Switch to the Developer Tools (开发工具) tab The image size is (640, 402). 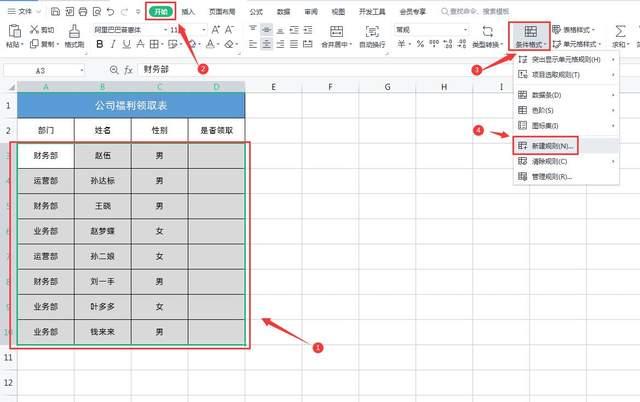coord(372,12)
